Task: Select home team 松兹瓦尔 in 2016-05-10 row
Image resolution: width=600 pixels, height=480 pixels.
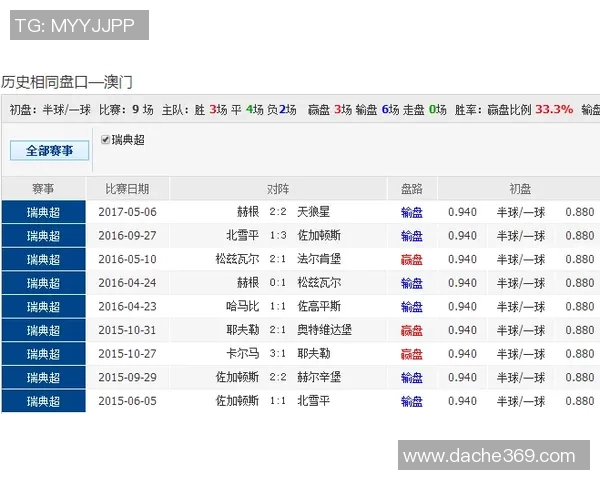Action: pos(237,259)
